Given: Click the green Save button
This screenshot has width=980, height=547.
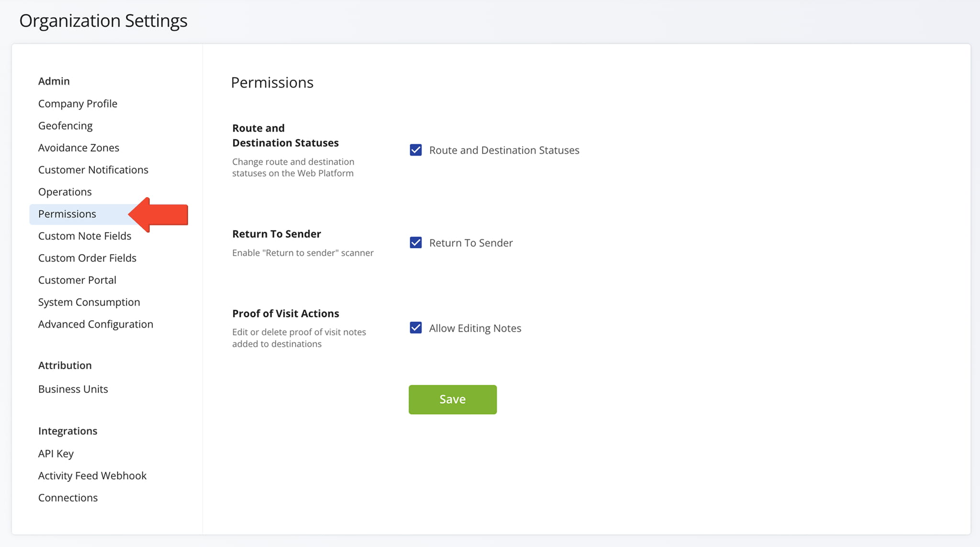Looking at the screenshot, I should 453,400.
